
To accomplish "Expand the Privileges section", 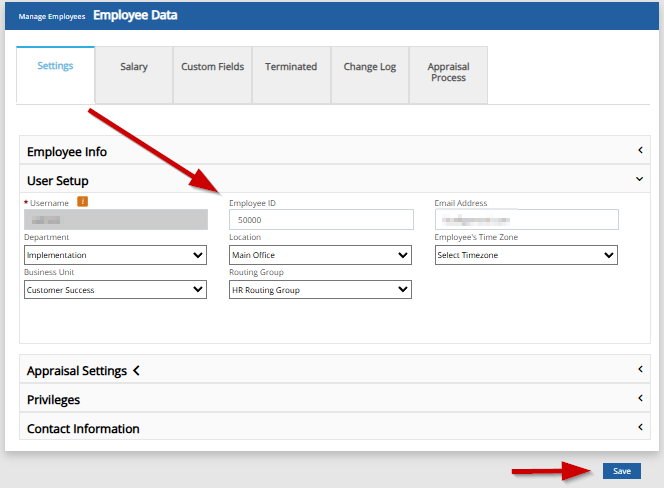I will [x=639, y=399].
